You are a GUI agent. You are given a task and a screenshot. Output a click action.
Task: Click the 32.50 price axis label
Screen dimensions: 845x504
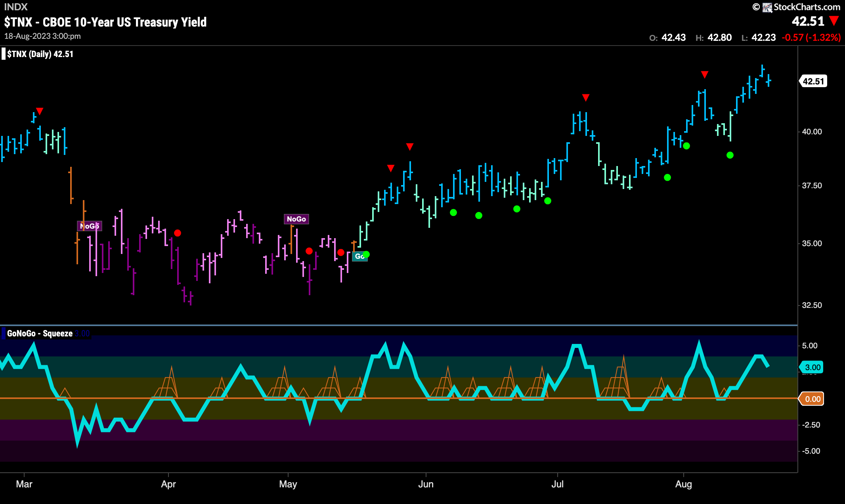coord(812,305)
